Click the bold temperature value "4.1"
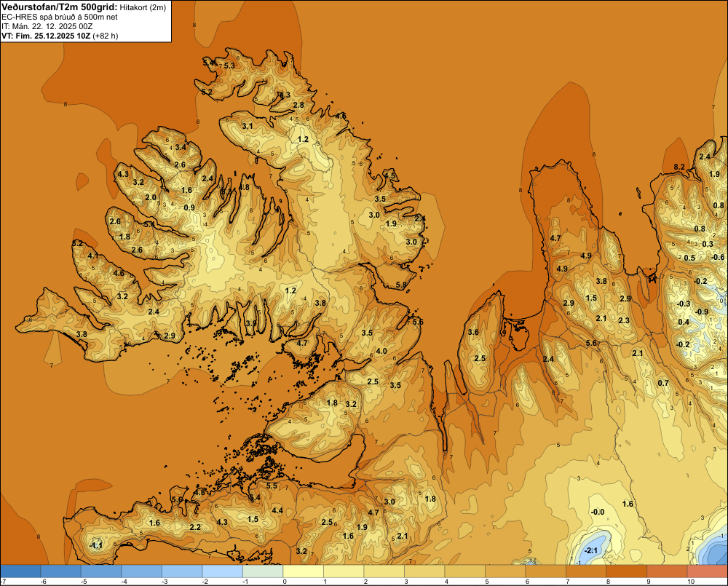Image resolution: width=728 pixels, height=586 pixels. click(93, 256)
